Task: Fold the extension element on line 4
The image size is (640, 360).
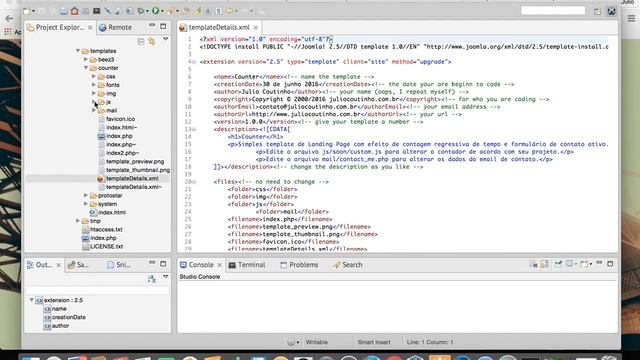Action: point(194,62)
